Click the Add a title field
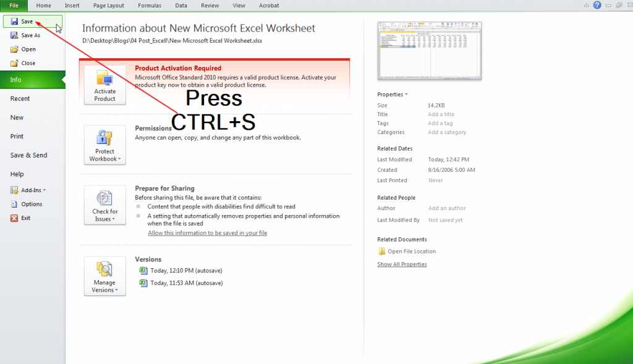The image size is (633, 364). pyautogui.click(x=441, y=114)
